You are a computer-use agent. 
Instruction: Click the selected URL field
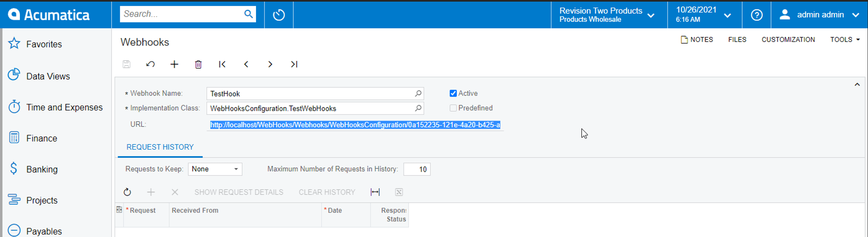(355, 125)
